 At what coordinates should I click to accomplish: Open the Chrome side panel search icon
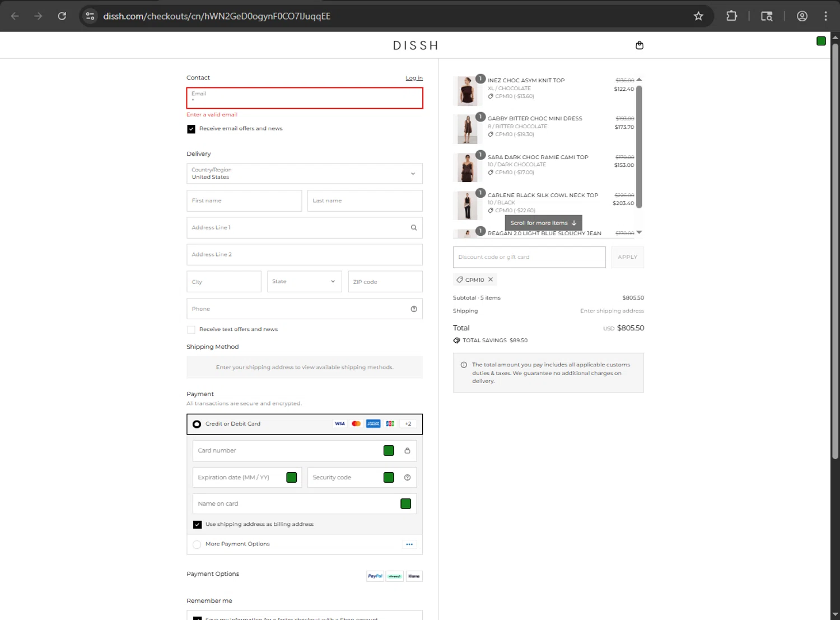pos(767,16)
